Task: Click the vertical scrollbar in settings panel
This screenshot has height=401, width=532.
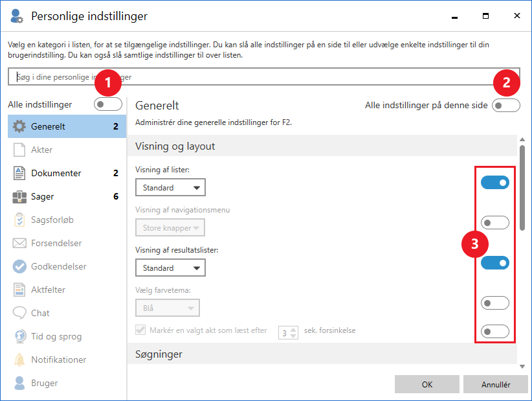Action: click(x=522, y=188)
